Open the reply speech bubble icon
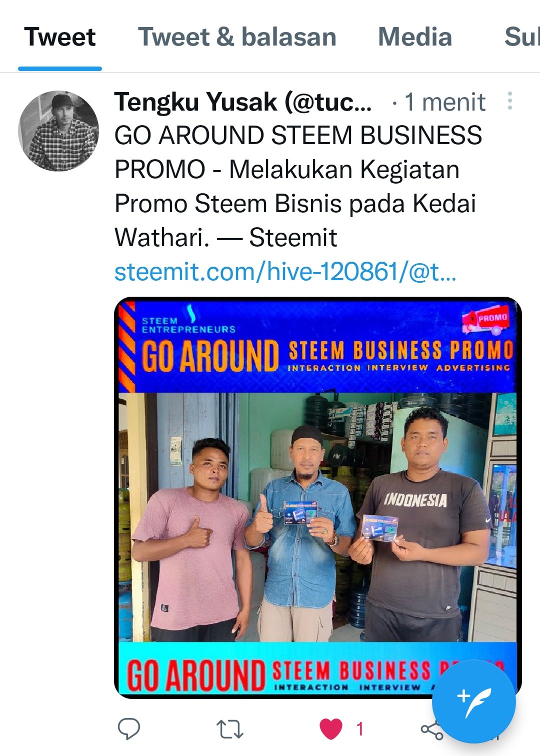This screenshot has width=540, height=756. pyautogui.click(x=128, y=729)
